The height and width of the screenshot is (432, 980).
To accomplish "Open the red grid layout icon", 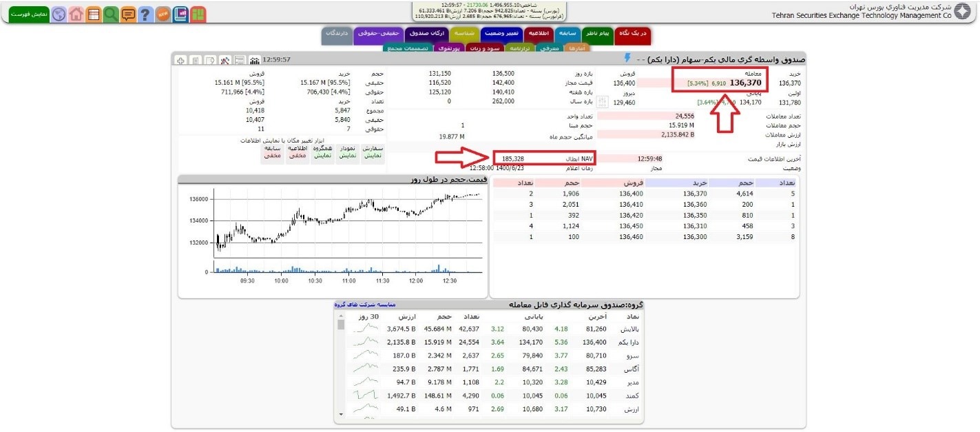I will click(x=198, y=14).
